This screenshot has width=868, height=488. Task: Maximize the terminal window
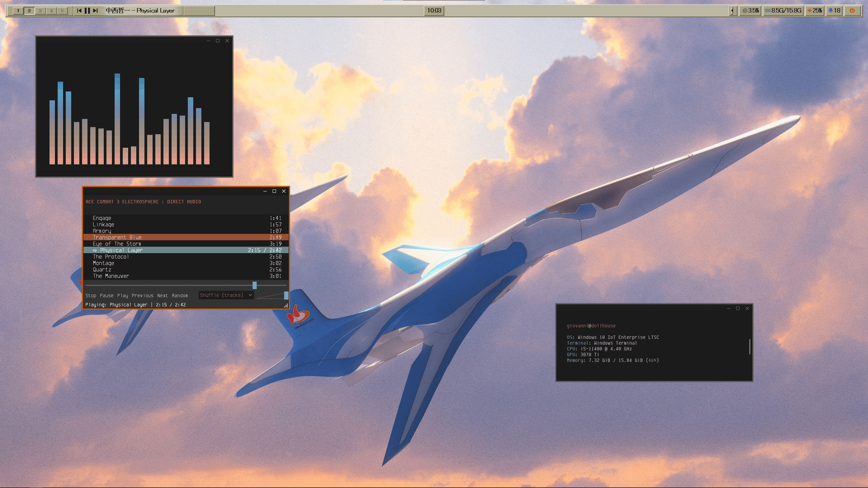(738, 308)
